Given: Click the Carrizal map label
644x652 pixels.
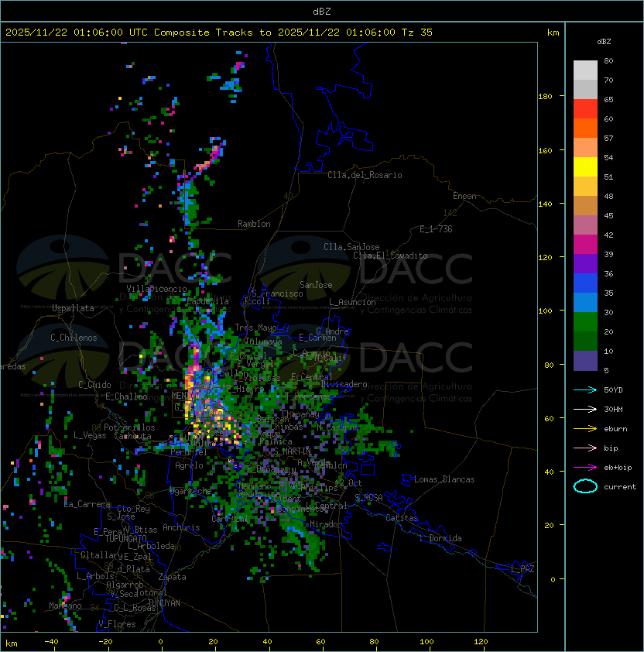Looking at the screenshot, I should coord(229,519).
